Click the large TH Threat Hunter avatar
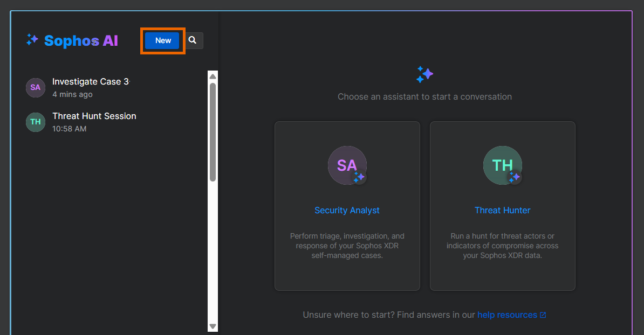 pos(502,165)
